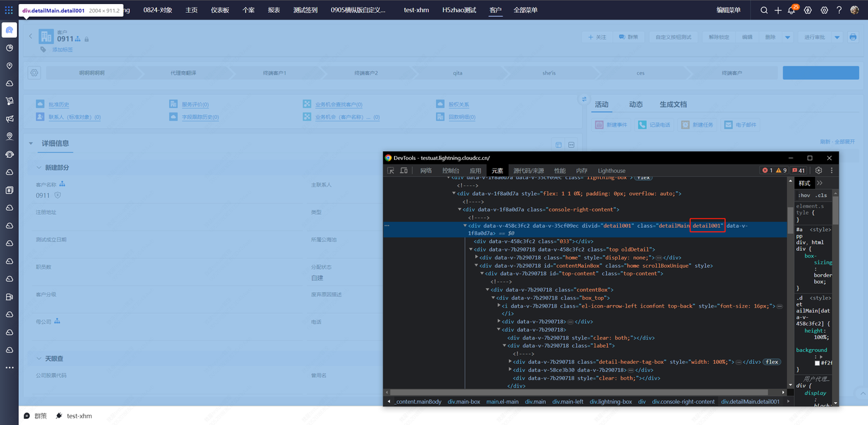Switch to the 动态 tab
This screenshot has width=868, height=425.
pyautogui.click(x=635, y=104)
